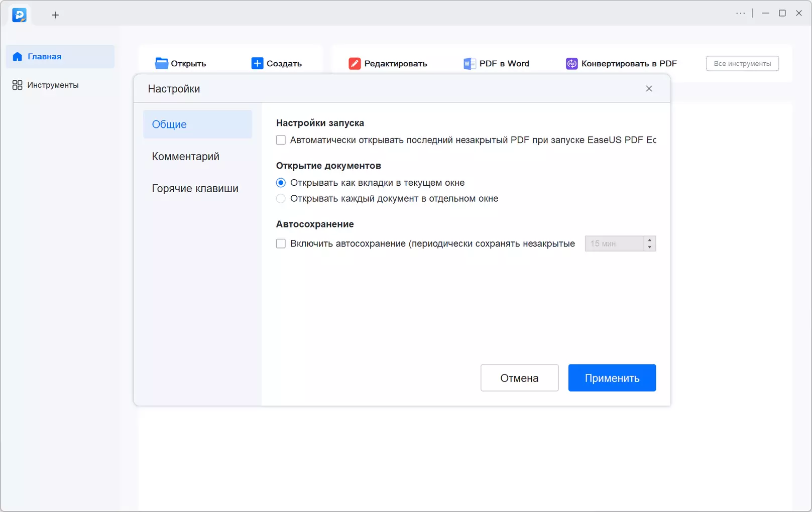
Task: Open the Горячие клавиши settings tab
Action: click(198, 188)
